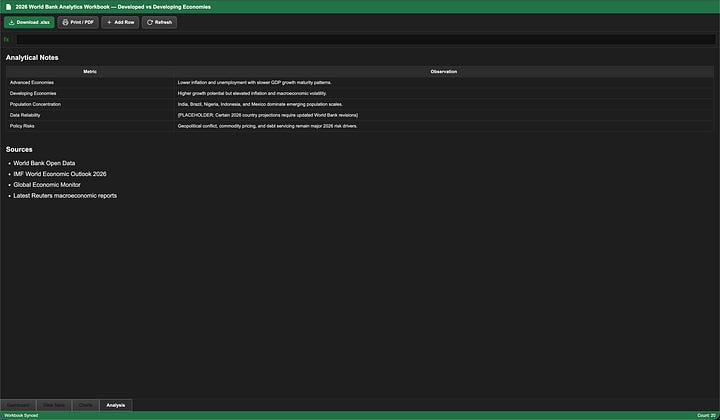This screenshot has width=720, height=420.
Task: Click the fx formula label
Action: tap(6, 40)
